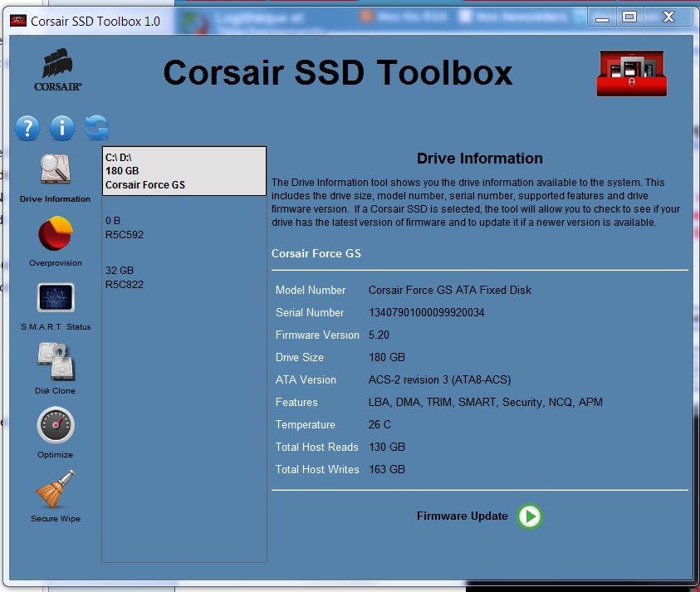Minimize the Corsair SSD Toolbox window
The width and height of the screenshot is (700, 592).
pos(602,18)
